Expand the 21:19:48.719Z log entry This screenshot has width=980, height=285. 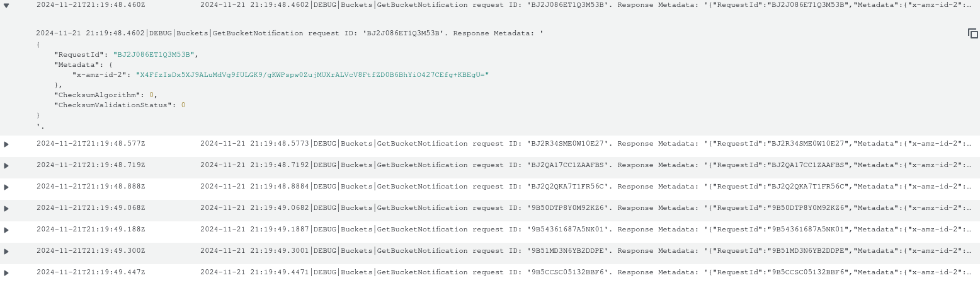pos(6,166)
